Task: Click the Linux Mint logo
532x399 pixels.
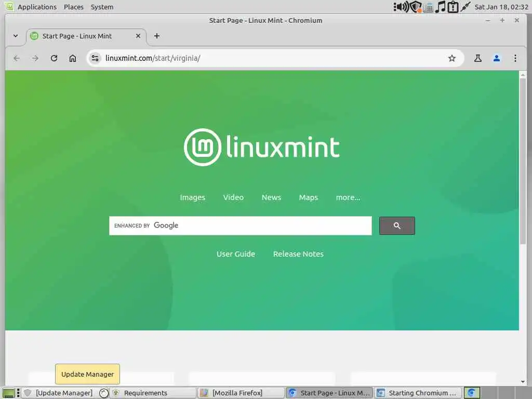Action: coord(262,147)
